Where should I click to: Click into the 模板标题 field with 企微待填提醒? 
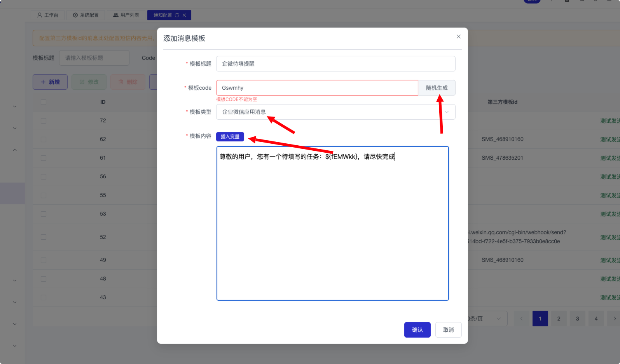(x=336, y=64)
